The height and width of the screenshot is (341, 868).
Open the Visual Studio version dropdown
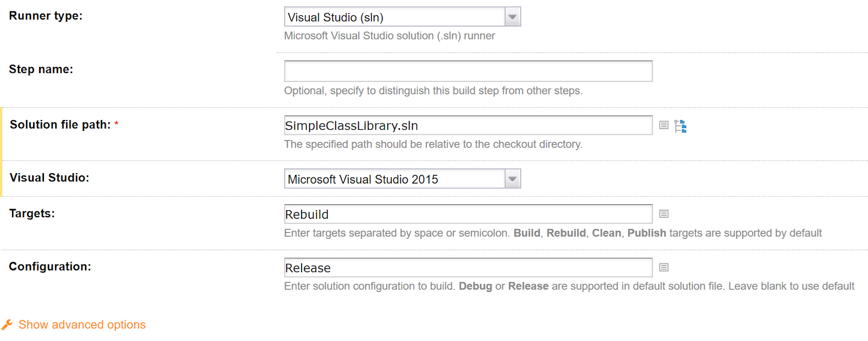(402, 179)
